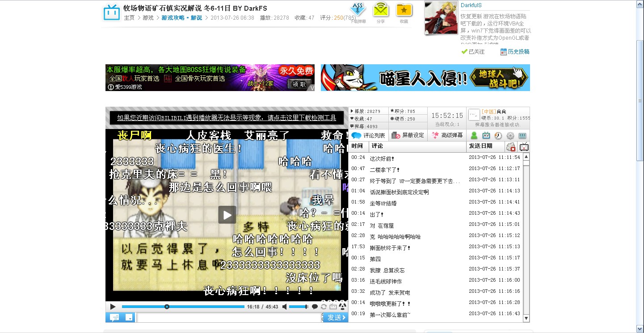The image size is (644, 333).
Task: Click the 分享 envelope share icon
Action: [381, 10]
